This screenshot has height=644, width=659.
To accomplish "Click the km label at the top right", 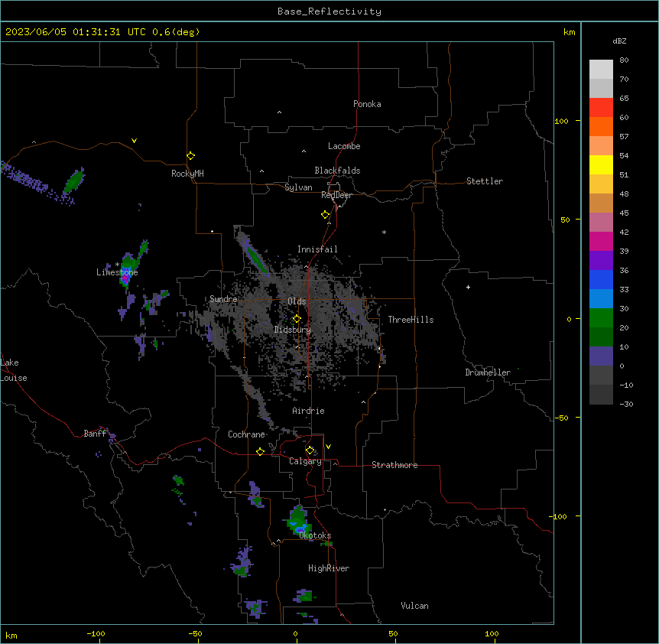I will [x=569, y=32].
